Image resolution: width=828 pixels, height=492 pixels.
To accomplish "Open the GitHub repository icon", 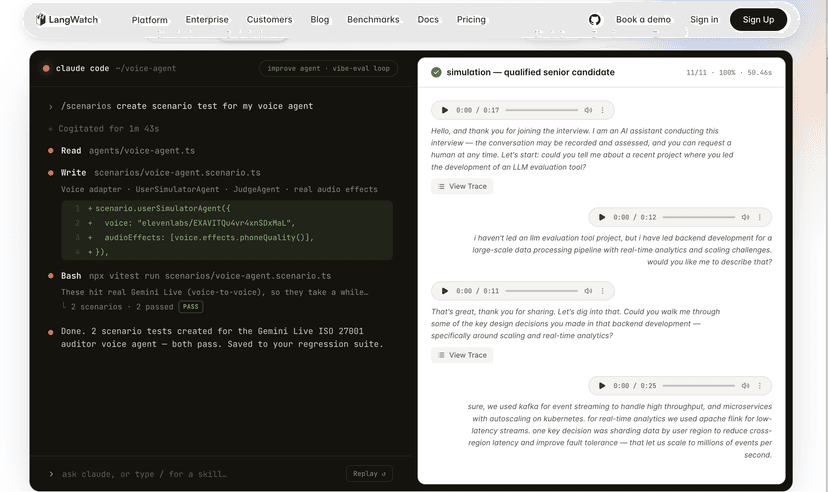I will click(595, 20).
